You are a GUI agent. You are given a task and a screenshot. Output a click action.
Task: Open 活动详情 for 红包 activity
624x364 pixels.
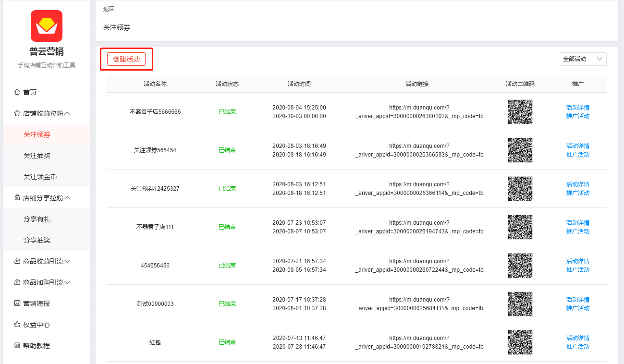point(578,338)
